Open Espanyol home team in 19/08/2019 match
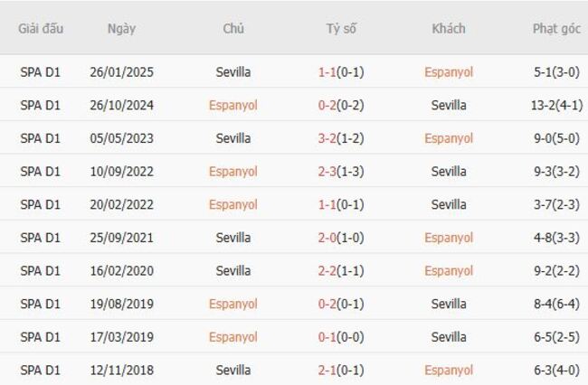 click(x=233, y=305)
